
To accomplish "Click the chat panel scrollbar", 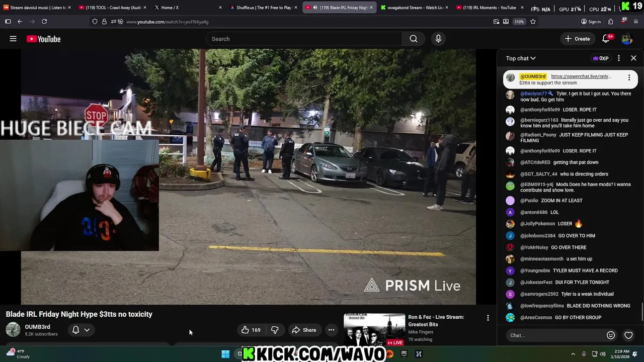I will pyautogui.click(x=642, y=311).
